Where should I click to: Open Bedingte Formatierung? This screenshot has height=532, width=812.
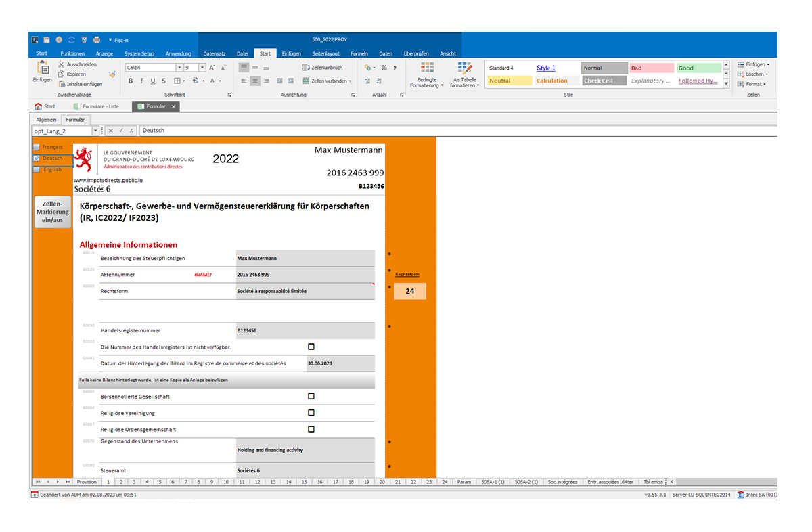point(427,75)
